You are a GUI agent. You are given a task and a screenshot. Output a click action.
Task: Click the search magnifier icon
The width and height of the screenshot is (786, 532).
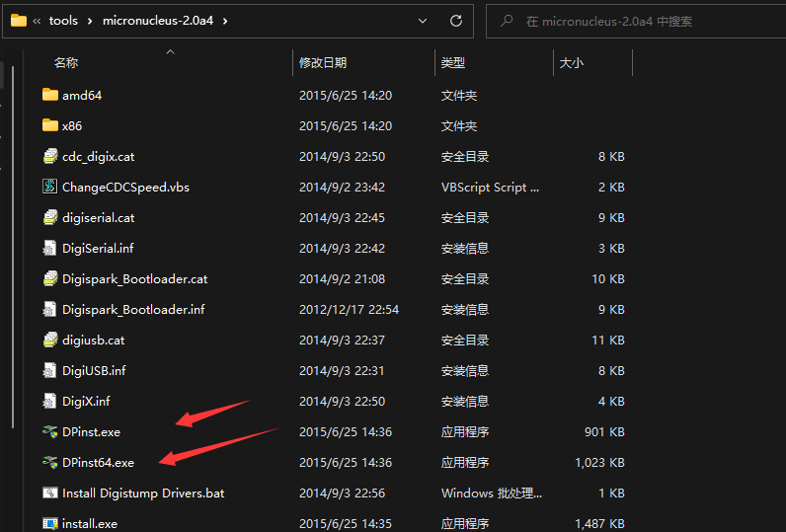[507, 21]
